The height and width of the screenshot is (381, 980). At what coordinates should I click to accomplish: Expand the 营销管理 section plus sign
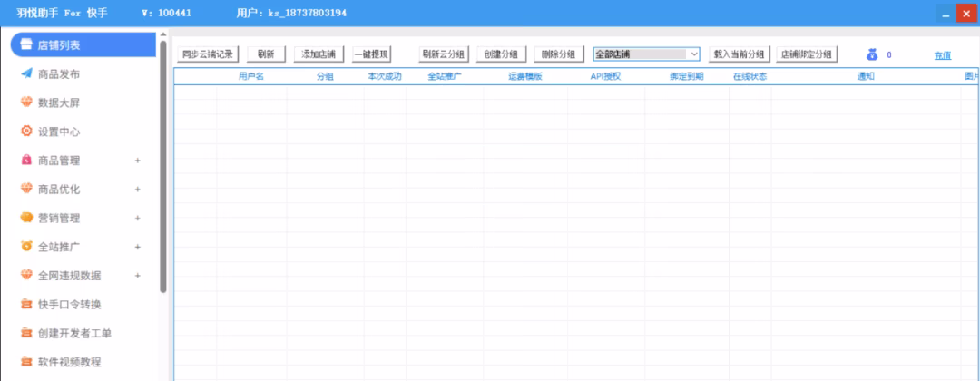pyautogui.click(x=138, y=219)
